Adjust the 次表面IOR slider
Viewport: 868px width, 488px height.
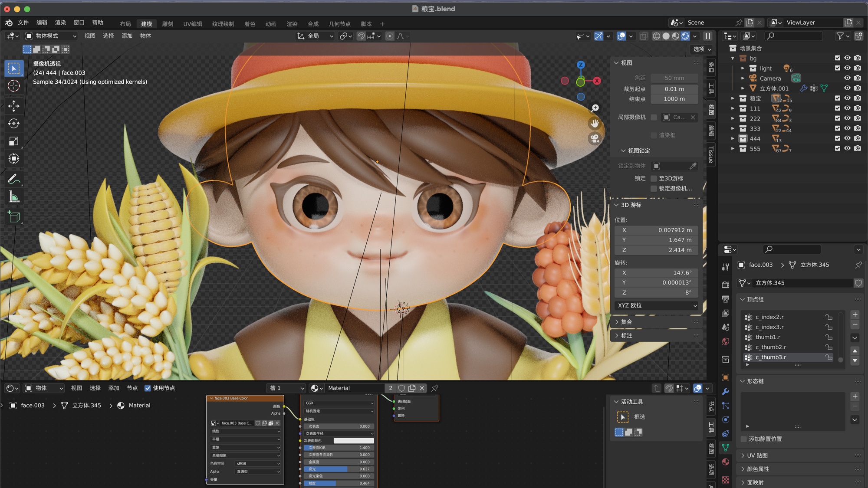(338, 448)
